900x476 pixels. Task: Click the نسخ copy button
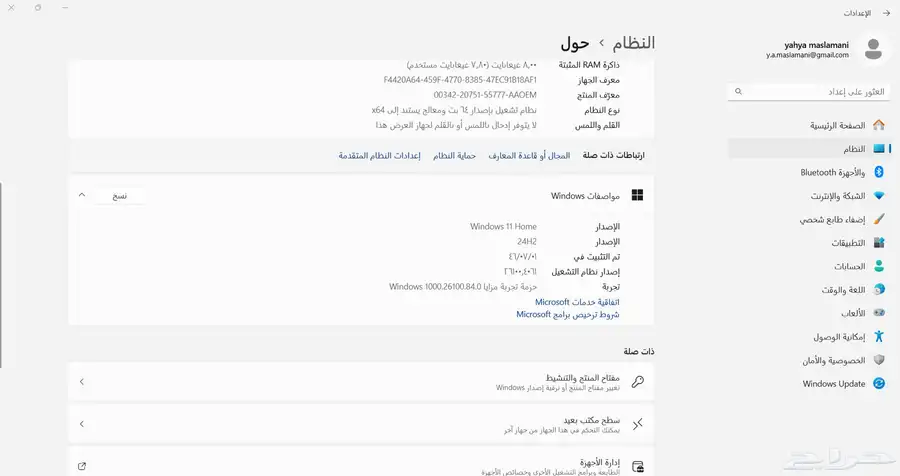point(119,196)
